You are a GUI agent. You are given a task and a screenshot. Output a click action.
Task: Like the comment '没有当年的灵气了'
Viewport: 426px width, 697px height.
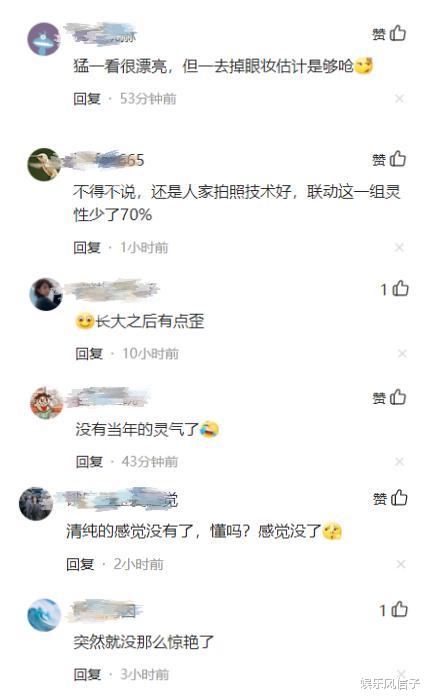click(389, 397)
